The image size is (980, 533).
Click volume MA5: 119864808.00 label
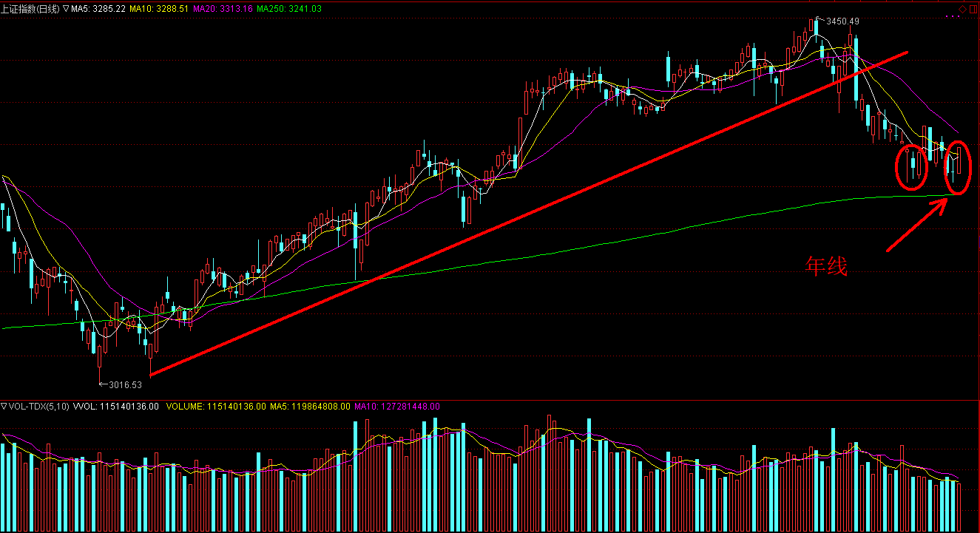[x=310, y=406]
